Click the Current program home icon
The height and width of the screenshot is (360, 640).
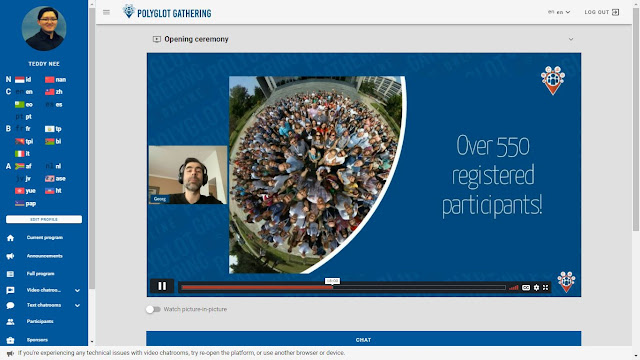(11, 238)
